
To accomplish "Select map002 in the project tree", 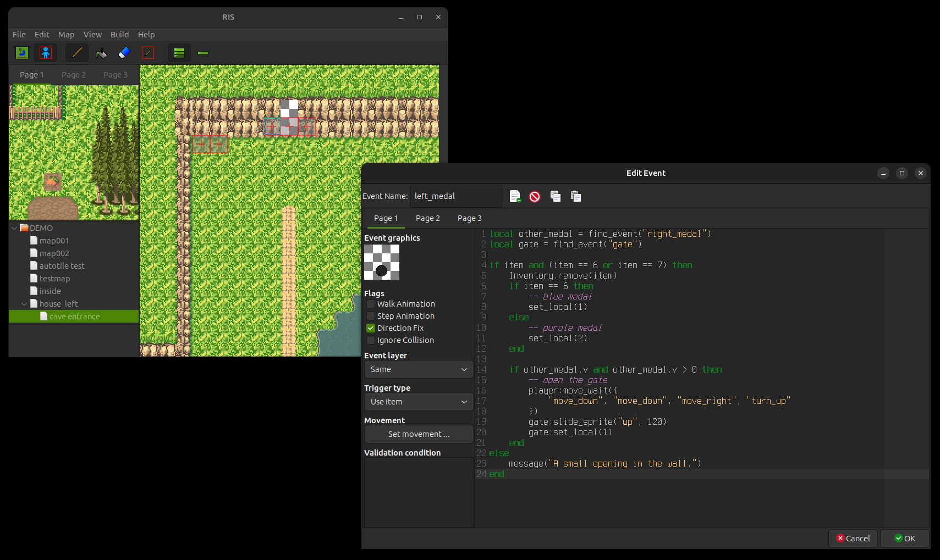I will click(54, 253).
